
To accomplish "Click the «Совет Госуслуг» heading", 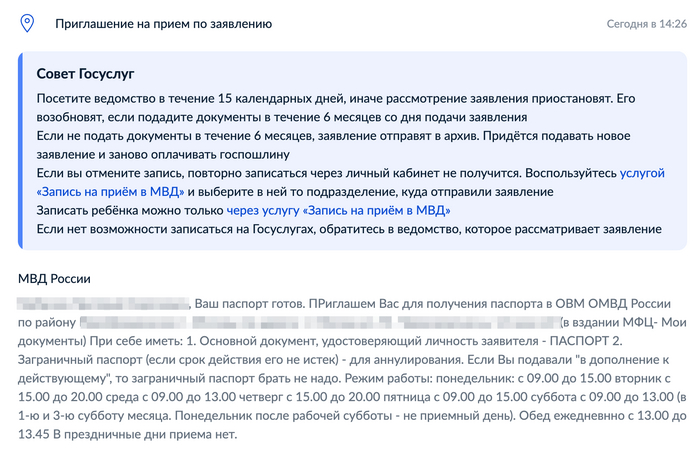I will click(x=85, y=74).
